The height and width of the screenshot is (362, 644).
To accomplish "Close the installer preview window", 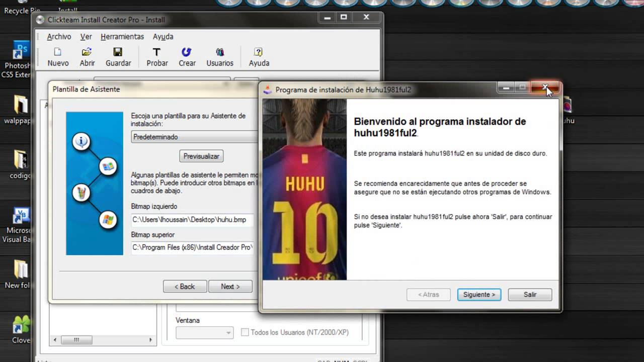I will click(546, 88).
